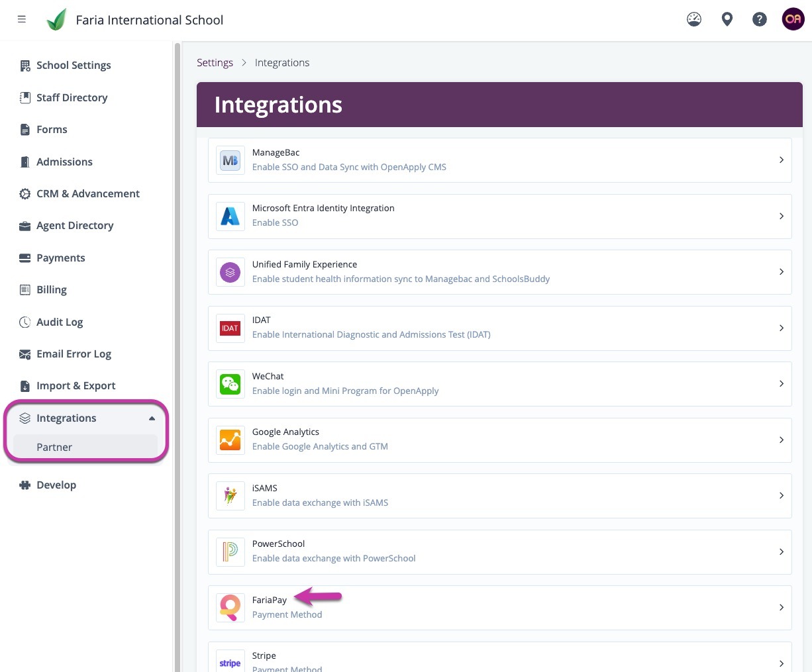Expand the IDAT row chevron
The height and width of the screenshot is (672, 812).
coord(782,328)
